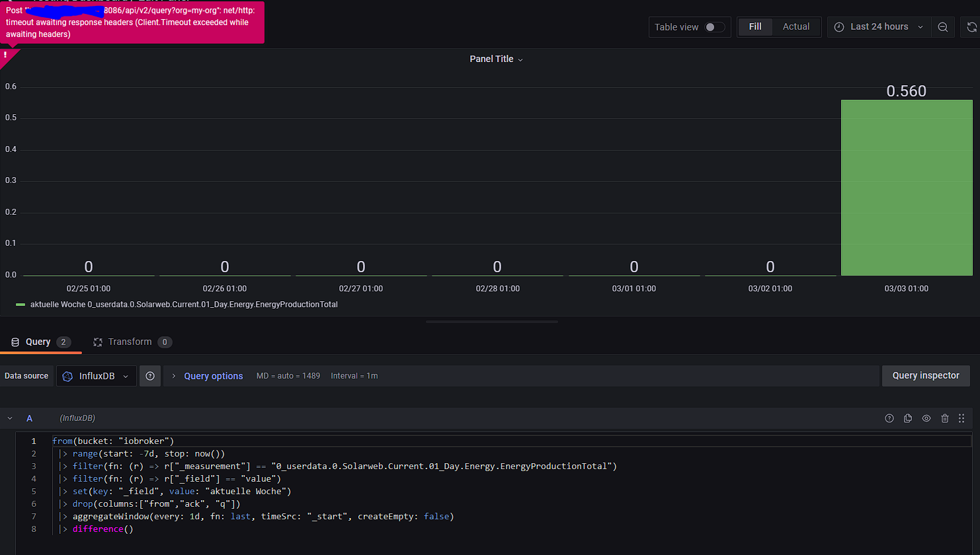
Task: Click the x-axis label 02/25 01:00
Action: [89, 289]
